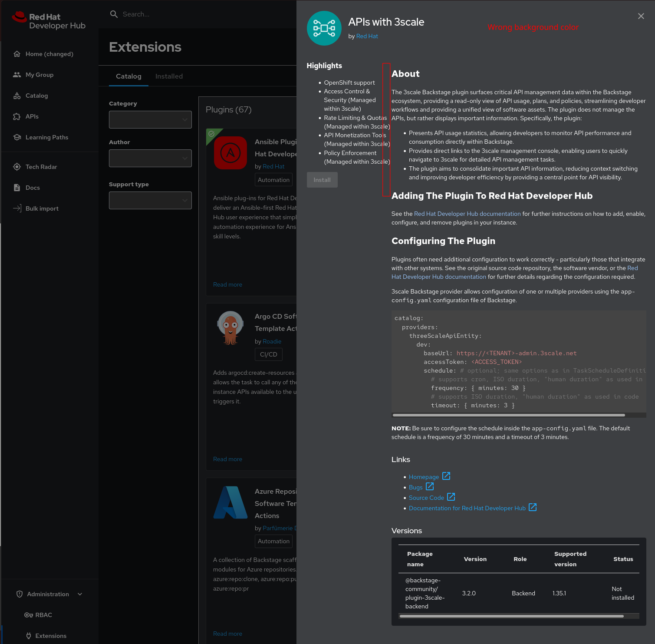Open My Group from sidebar
The width and height of the screenshot is (655, 644).
pos(39,75)
